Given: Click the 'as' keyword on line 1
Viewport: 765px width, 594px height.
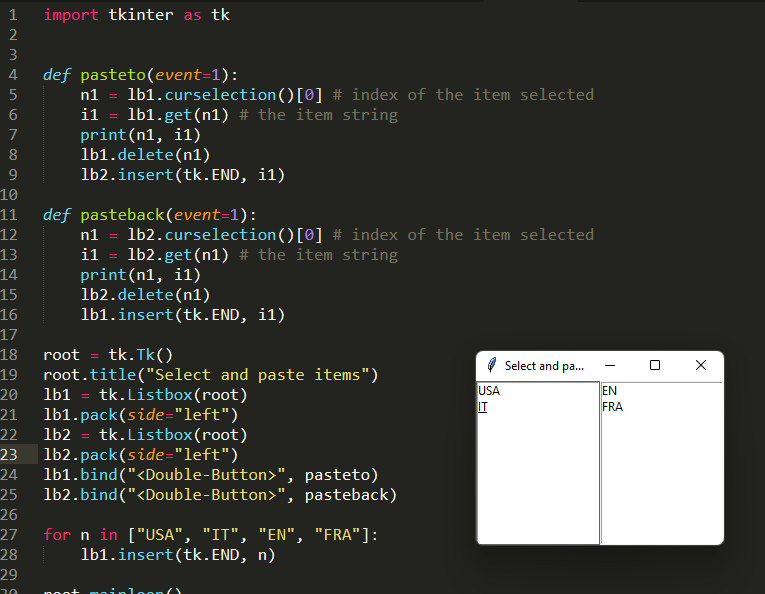Looking at the screenshot, I should point(192,15).
